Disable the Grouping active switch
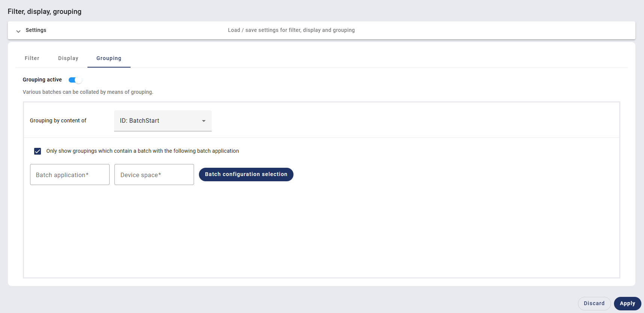Image resolution: width=644 pixels, height=313 pixels. pos(75,80)
